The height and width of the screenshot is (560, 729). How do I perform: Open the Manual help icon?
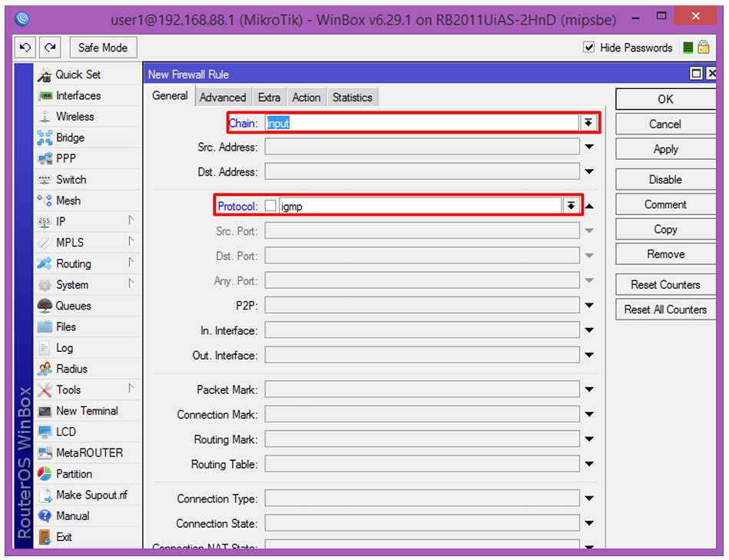click(45, 516)
